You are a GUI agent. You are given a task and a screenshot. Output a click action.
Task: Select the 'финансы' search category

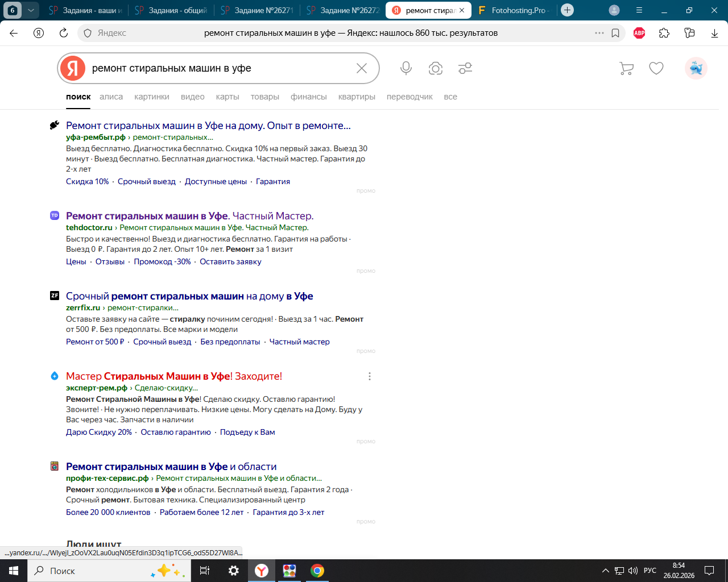[309, 97]
